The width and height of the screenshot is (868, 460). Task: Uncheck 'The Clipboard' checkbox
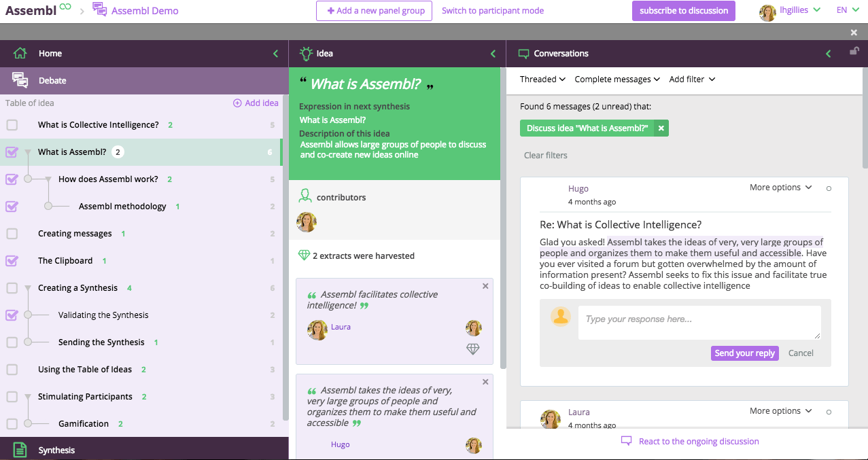(x=12, y=261)
